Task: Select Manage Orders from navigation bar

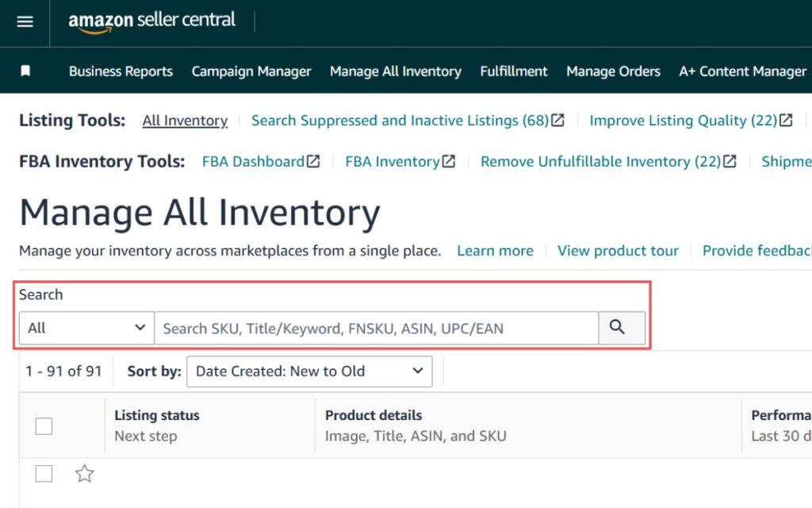Action: (613, 71)
